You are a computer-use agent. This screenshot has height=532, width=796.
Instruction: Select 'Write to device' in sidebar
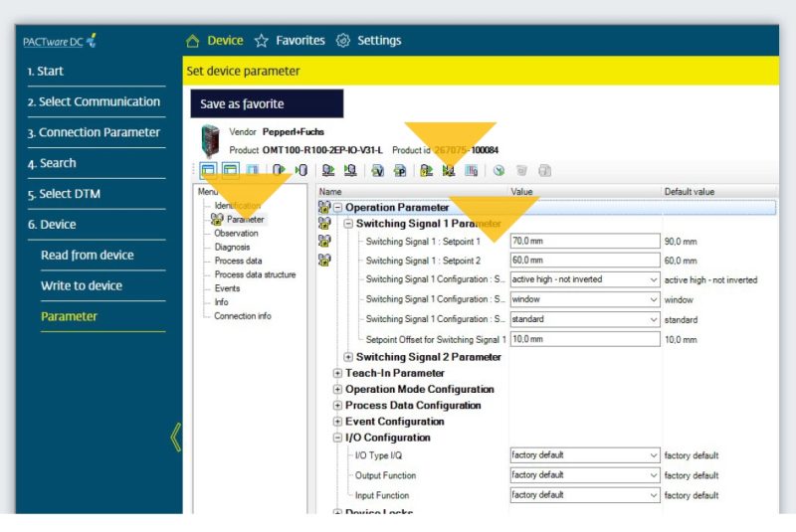(x=82, y=285)
